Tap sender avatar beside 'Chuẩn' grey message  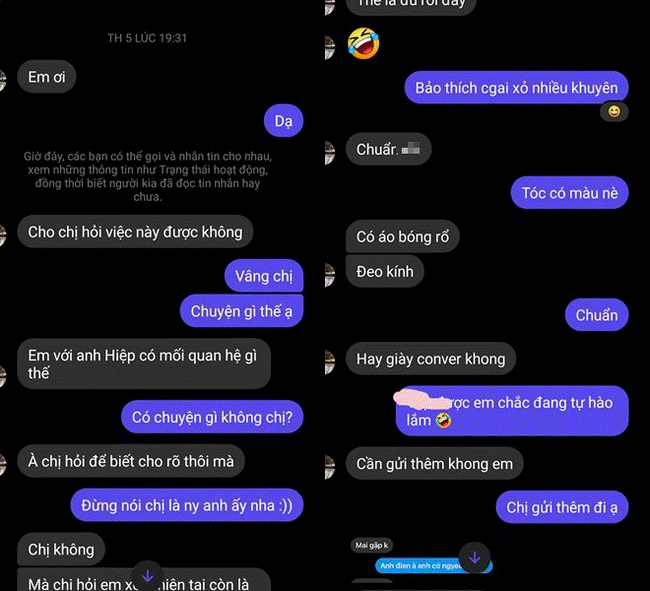330,153
